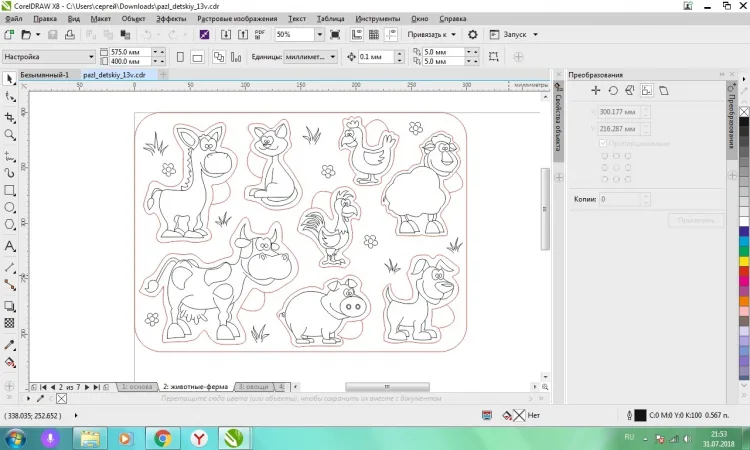The height and width of the screenshot is (450, 750).
Task: Click the Import icon
Action: [226, 34]
